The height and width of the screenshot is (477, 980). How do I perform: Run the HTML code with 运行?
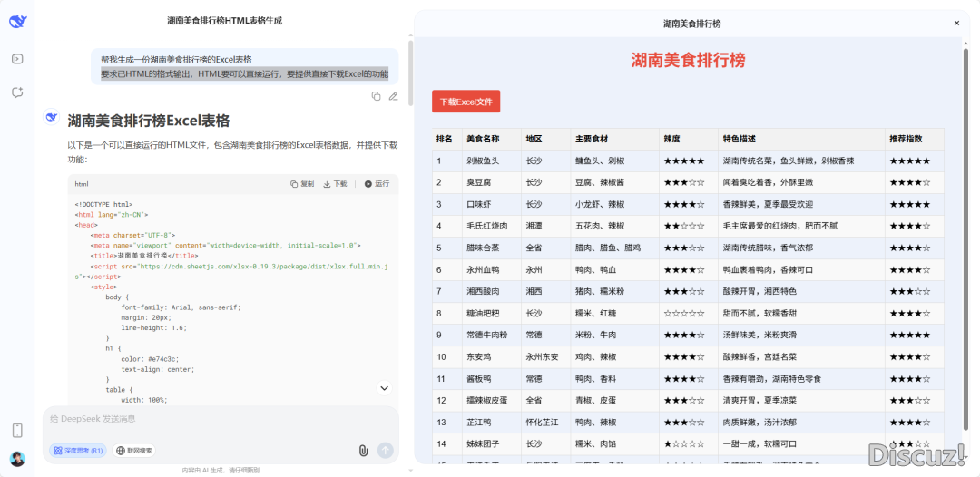tap(377, 183)
